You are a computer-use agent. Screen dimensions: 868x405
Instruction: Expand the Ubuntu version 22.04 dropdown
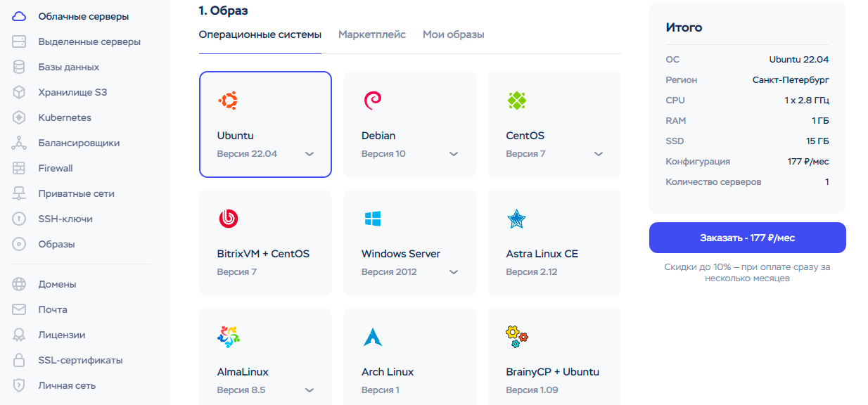pyautogui.click(x=309, y=154)
